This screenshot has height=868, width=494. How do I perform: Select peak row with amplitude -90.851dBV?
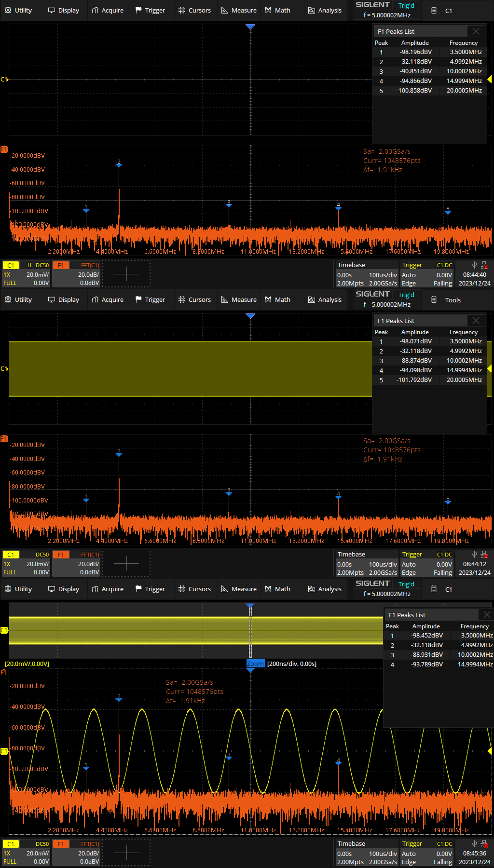(x=429, y=71)
